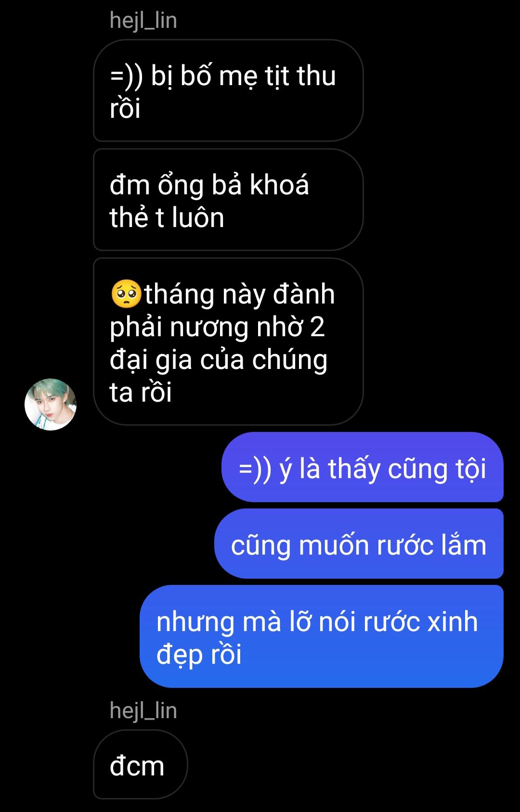Screen dimensions: 520x812
Task: Tap the pleading face emoji
Action: point(126,294)
